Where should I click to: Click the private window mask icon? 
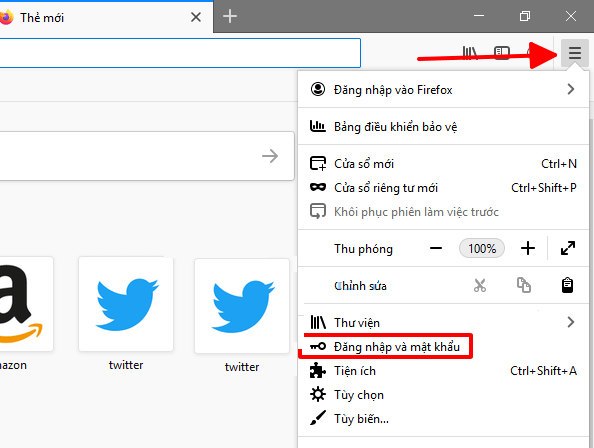coord(318,187)
